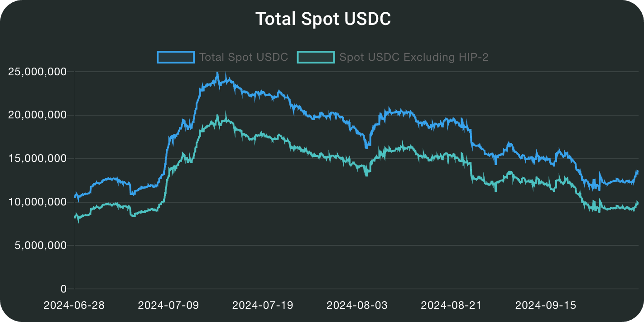
Task: Toggle the Total Spot USDC legend label
Action: coord(244,57)
